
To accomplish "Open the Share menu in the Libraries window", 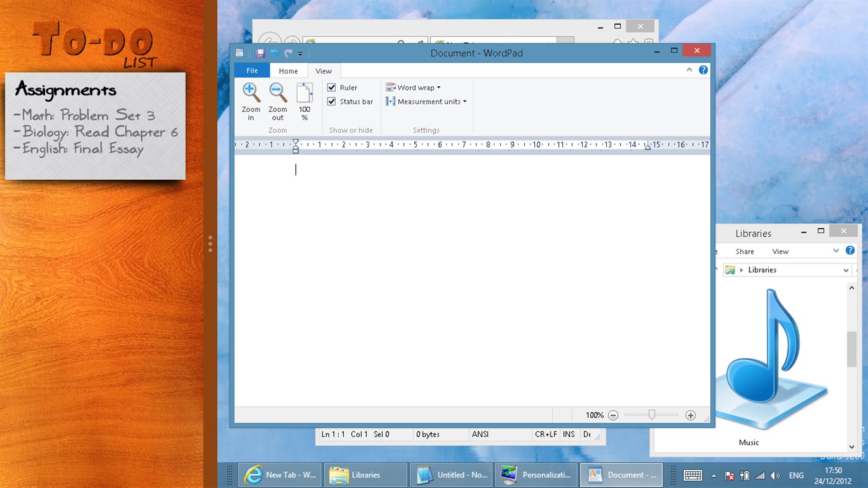I will [x=744, y=251].
